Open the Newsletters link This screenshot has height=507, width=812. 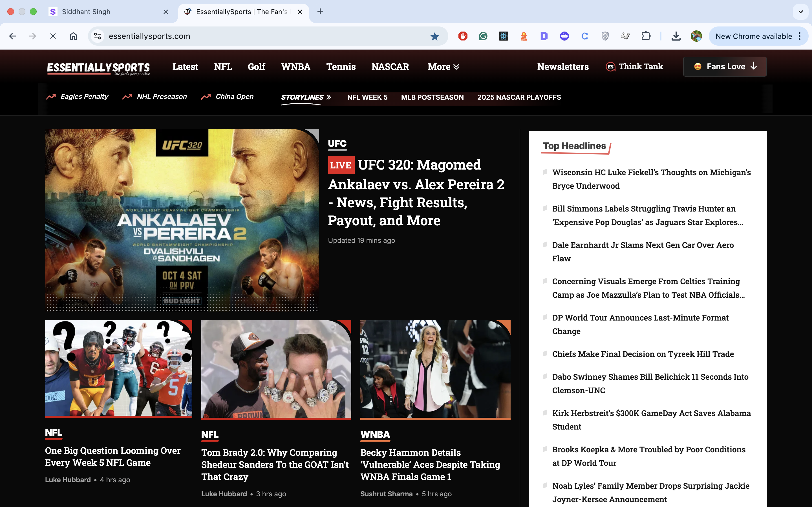[563, 67]
